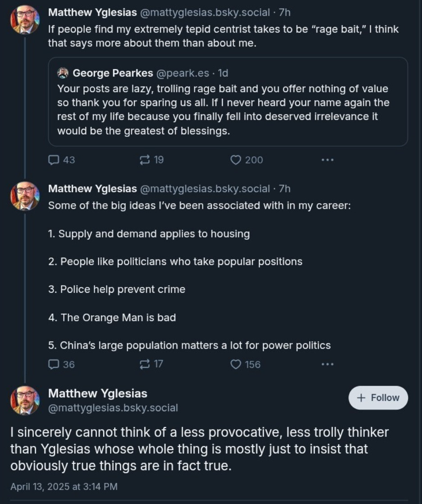Open George Pearkes small avatar
Image resolution: width=422 pixels, height=504 pixels.
(63, 73)
